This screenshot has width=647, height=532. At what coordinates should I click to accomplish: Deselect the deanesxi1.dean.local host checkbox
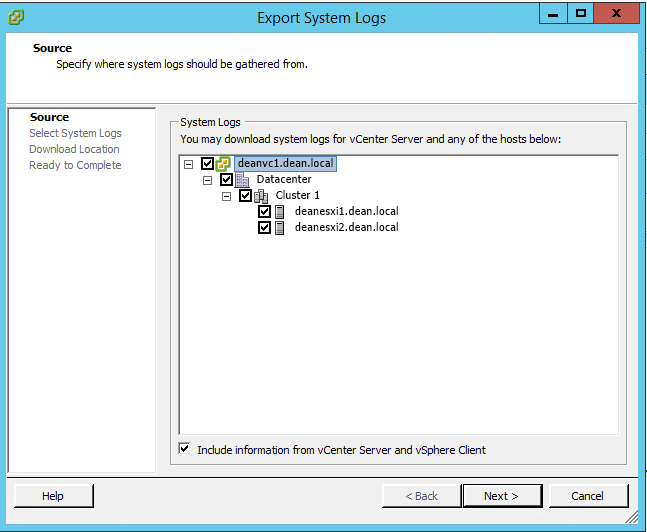click(264, 212)
